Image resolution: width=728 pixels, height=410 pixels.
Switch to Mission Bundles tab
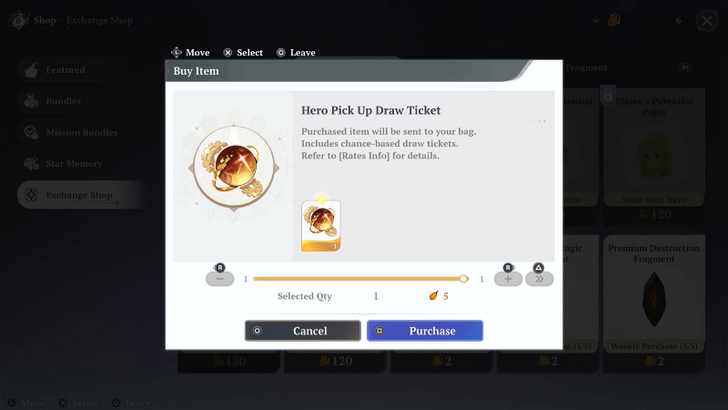click(x=78, y=132)
